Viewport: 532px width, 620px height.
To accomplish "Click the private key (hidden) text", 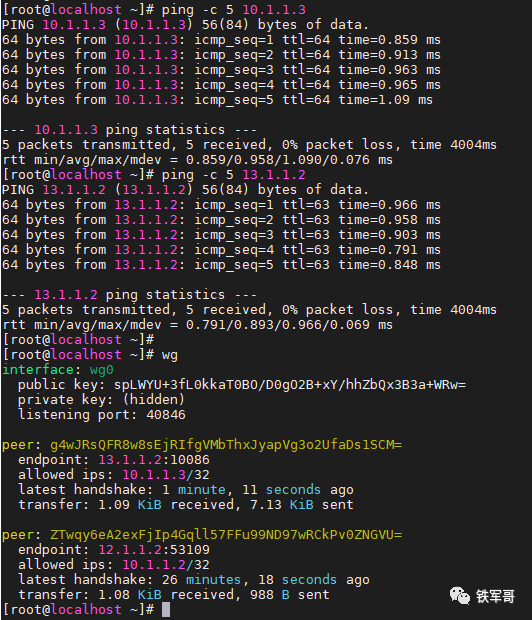I will click(101, 400).
